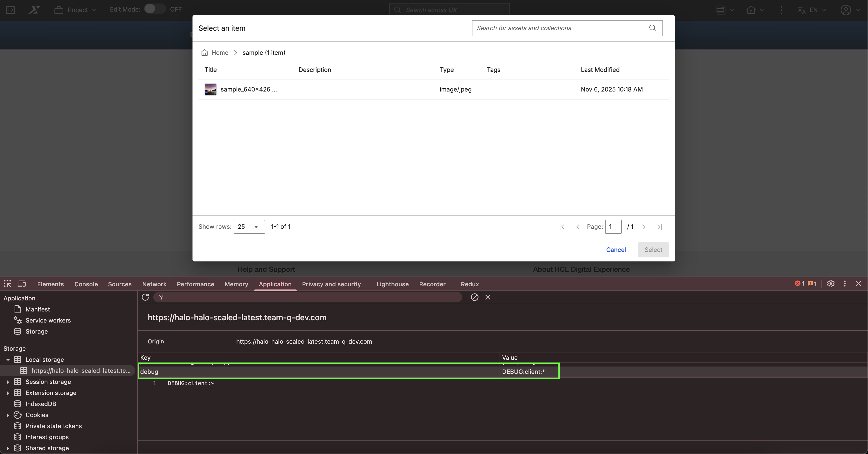Image resolution: width=868 pixels, height=454 pixels.
Task: Click the search magnifier icon in dialog
Action: point(652,28)
